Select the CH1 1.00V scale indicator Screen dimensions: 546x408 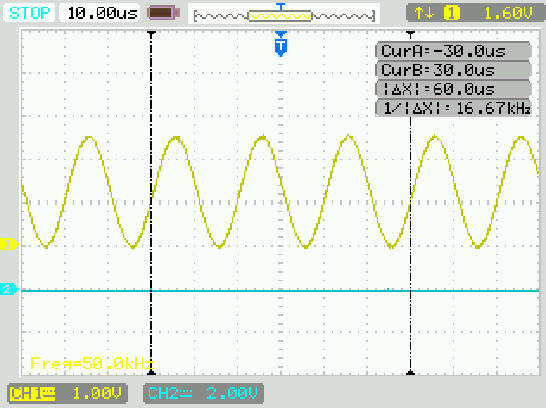(67, 393)
